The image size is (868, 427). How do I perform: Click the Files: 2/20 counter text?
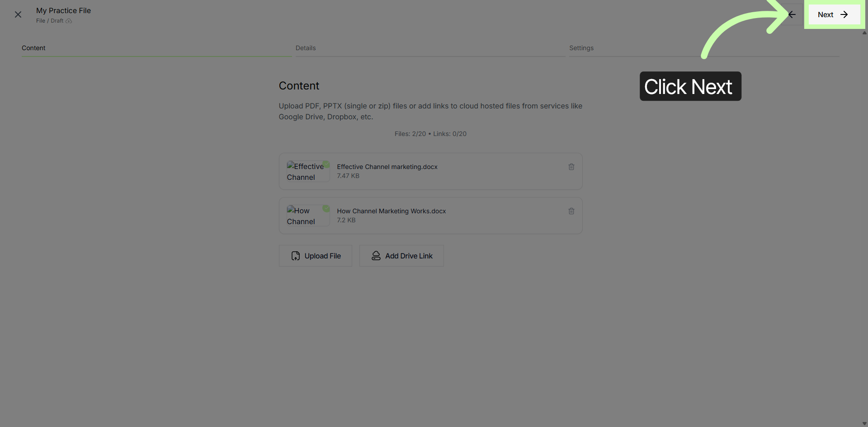point(410,134)
